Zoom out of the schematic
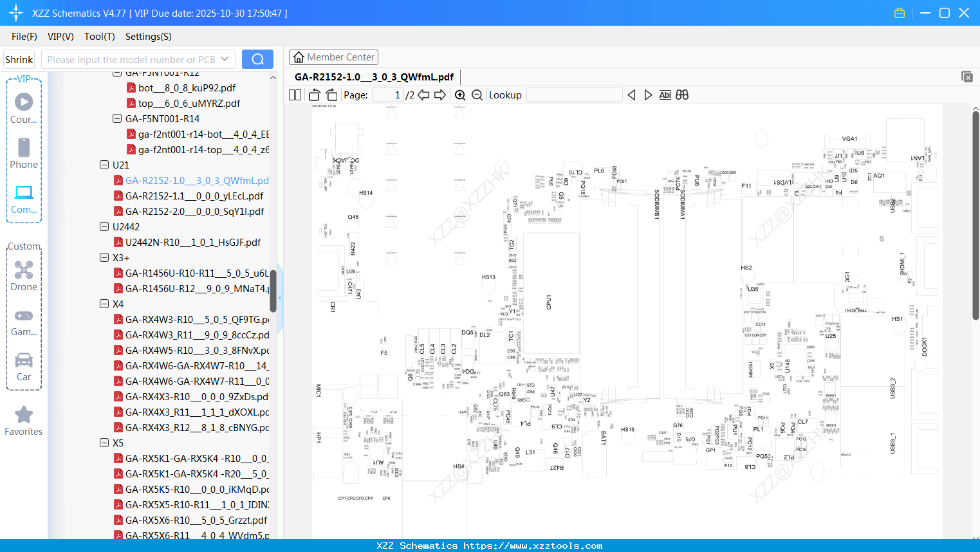The width and height of the screenshot is (980, 552). click(x=477, y=95)
